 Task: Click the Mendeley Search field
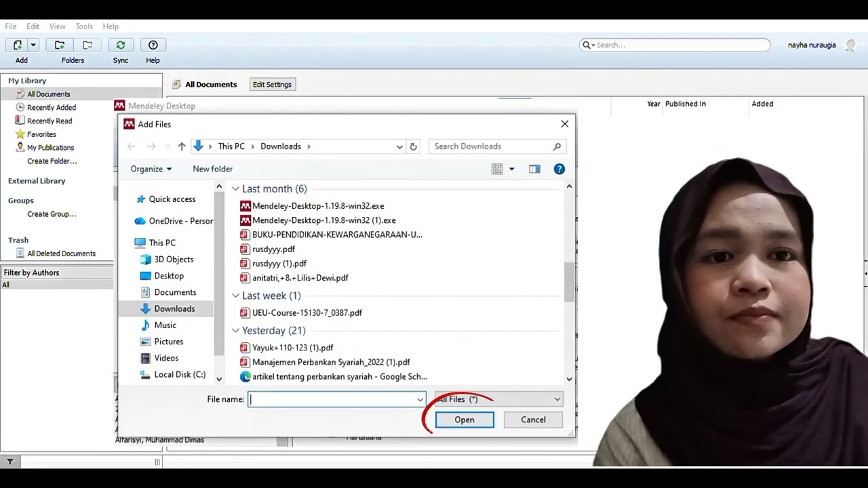coord(675,45)
